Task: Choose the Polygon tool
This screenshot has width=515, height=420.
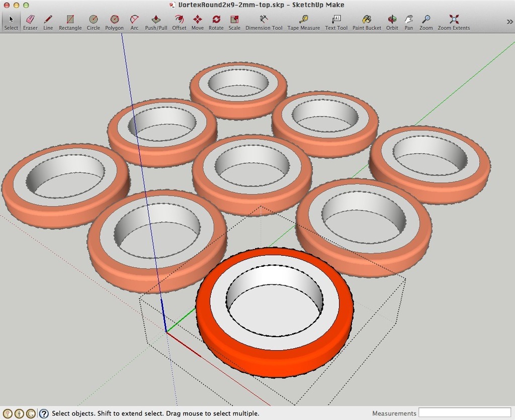Action: click(x=114, y=22)
